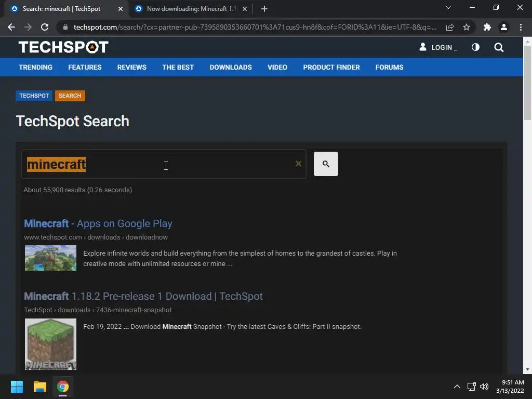The height and width of the screenshot is (399, 532).
Task: Open the Chrome profile icon
Action: [504, 27]
